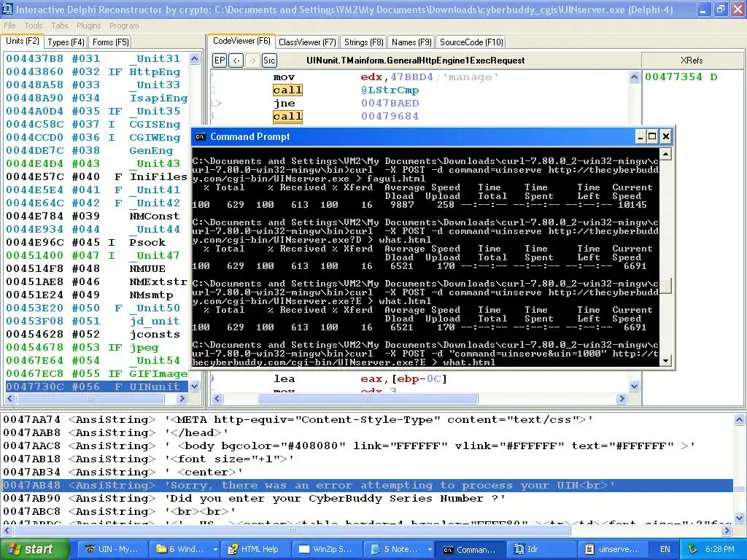The image size is (747, 560).
Task: Open 5 Note... taskbar group
Action: 398,549
